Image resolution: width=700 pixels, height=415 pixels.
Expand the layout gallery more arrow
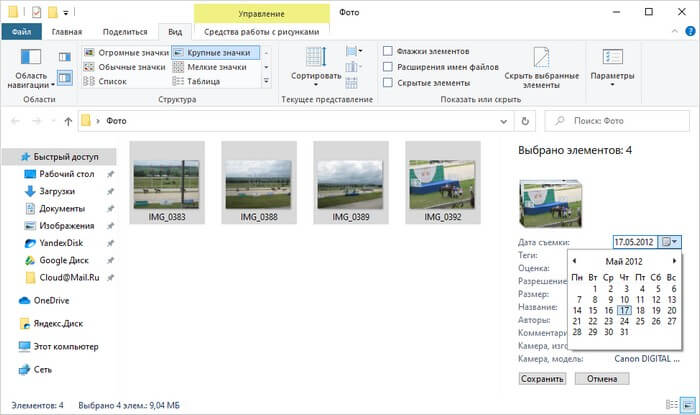pyautogui.click(x=266, y=81)
